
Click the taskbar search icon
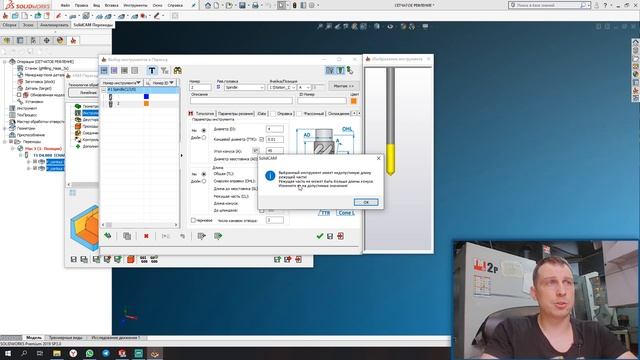click(x=24, y=353)
